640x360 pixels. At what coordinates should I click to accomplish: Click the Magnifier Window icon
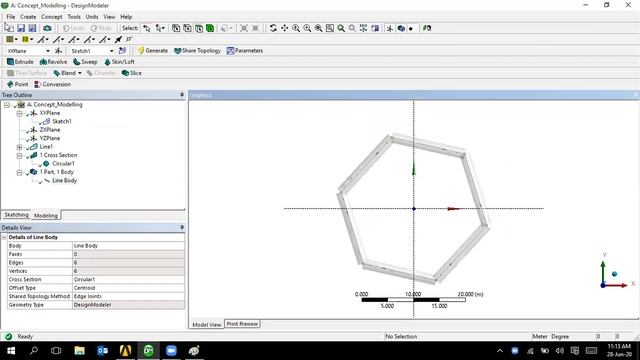click(x=329, y=28)
